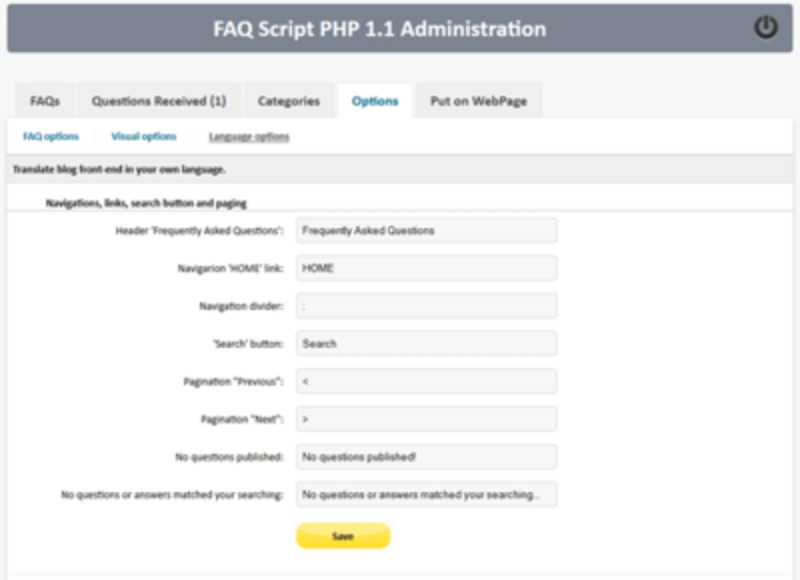The width and height of the screenshot is (800, 580).
Task: Focus the No questions published field
Action: [427, 457]
